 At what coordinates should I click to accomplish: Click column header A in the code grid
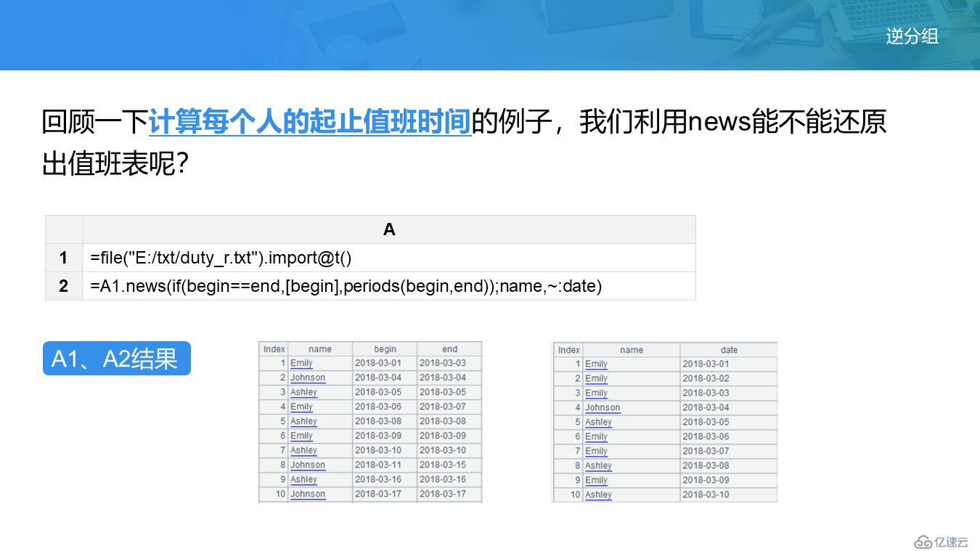(x=389, y=229)
